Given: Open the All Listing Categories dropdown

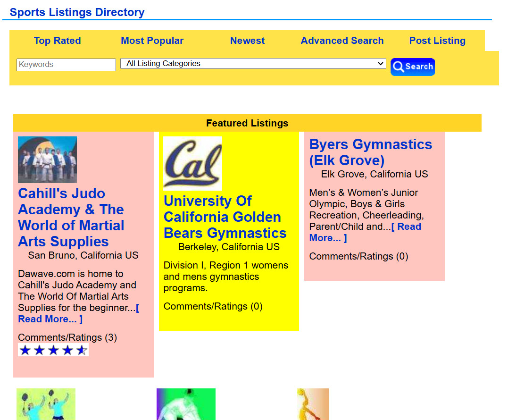Looking at the screenshot, I should (x=253, y=63).
